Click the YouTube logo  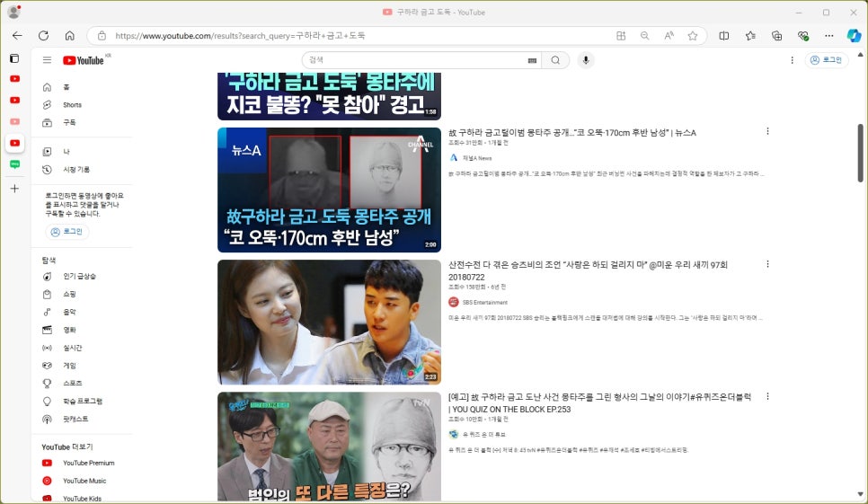[83, 60]
